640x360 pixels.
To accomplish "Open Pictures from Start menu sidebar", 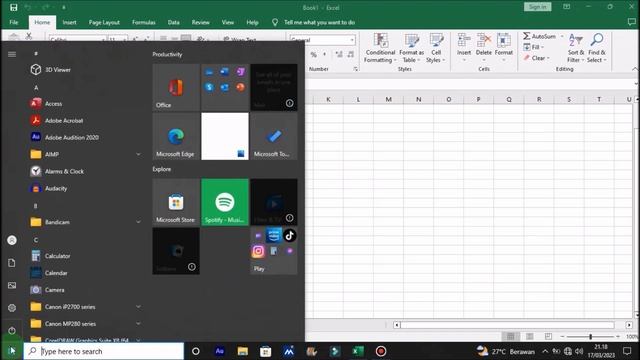I will [12, 285].
